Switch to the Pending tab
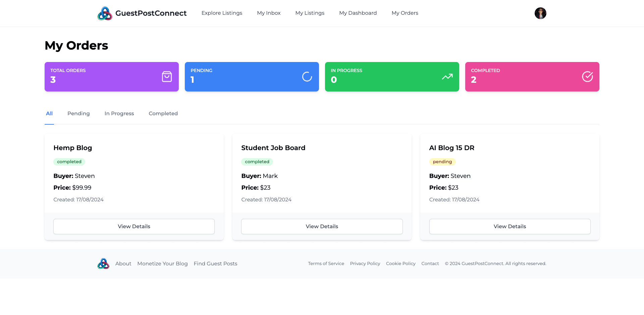 [78, 114]
